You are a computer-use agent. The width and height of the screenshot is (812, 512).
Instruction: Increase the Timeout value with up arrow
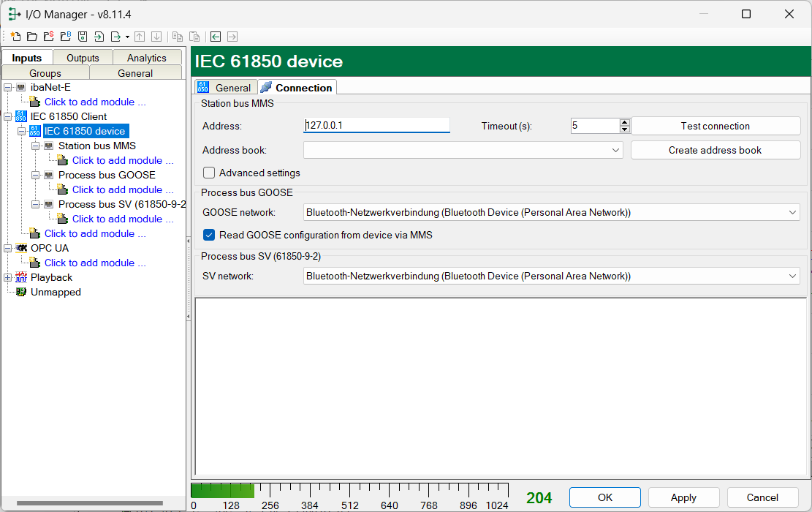click(x=624, y=122)
